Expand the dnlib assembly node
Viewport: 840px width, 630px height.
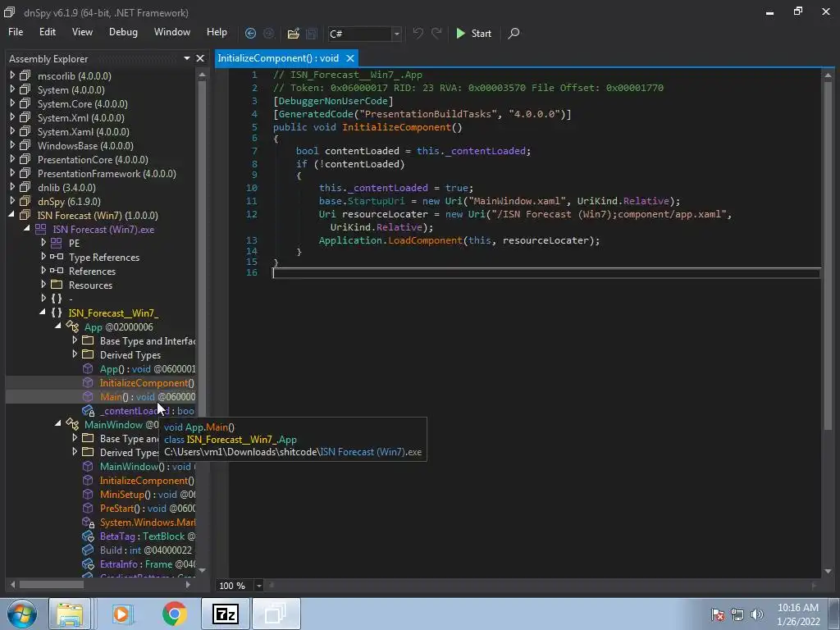12,187
